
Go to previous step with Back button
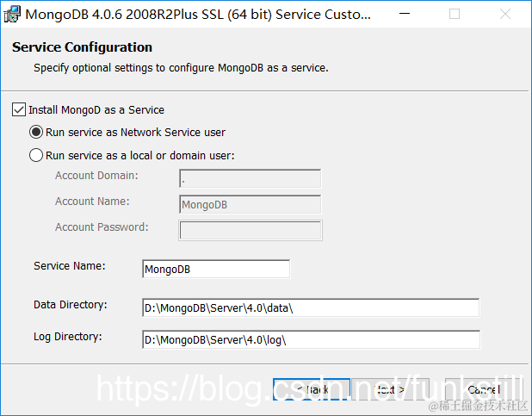(311, 389)
